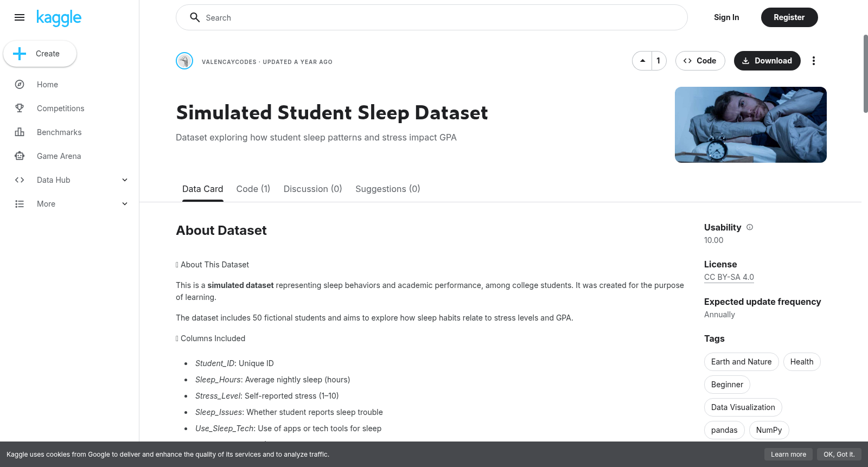868x467 pixels.
Task: Focus the Search input field
Action: coord(432,17)
